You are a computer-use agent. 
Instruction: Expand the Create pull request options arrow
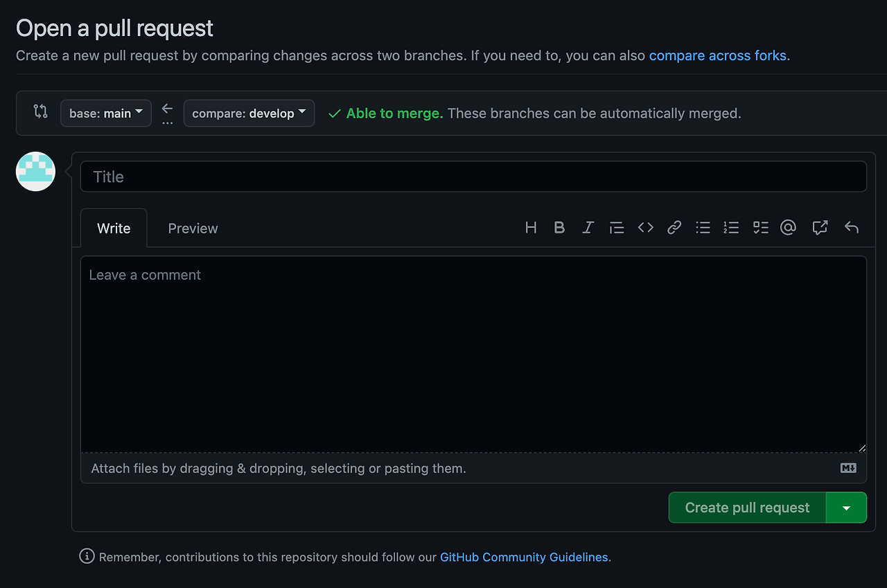click(846, 507)
